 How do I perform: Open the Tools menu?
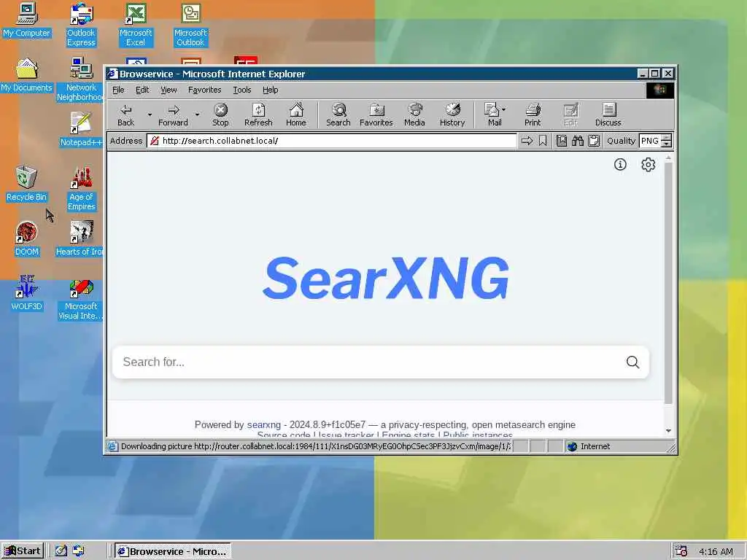point(241,90)
